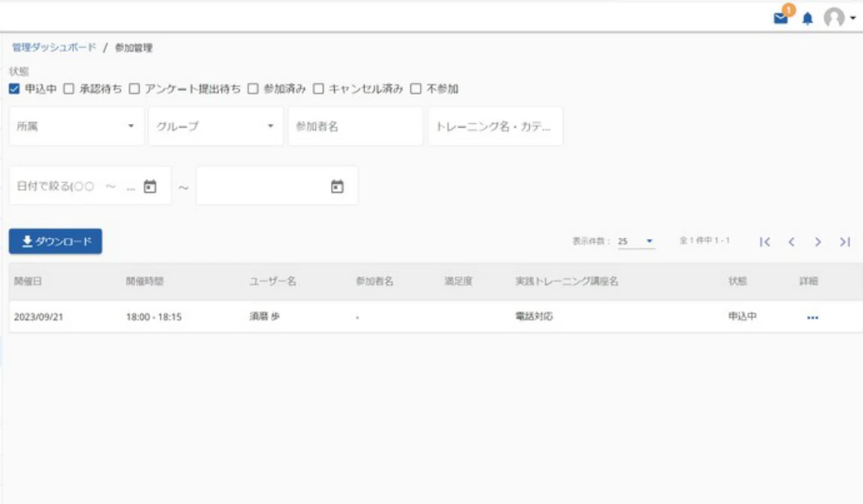Check the 不参加 checkbox

tap(416, 89)
